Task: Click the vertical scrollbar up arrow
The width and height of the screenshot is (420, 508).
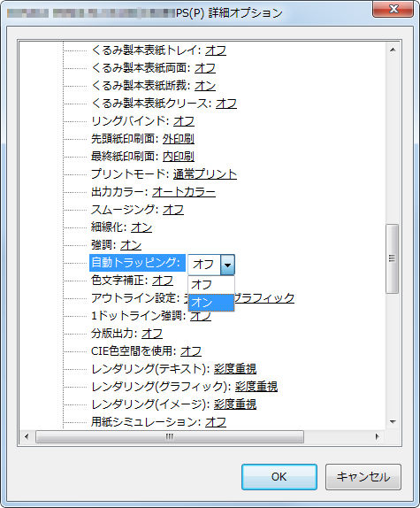Action: pyautogui.click(x=393, y=50)
